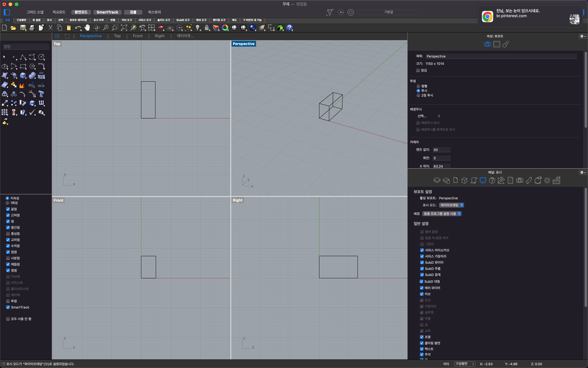Enable the 사분점 osnap checkbox

coord(8,258)
